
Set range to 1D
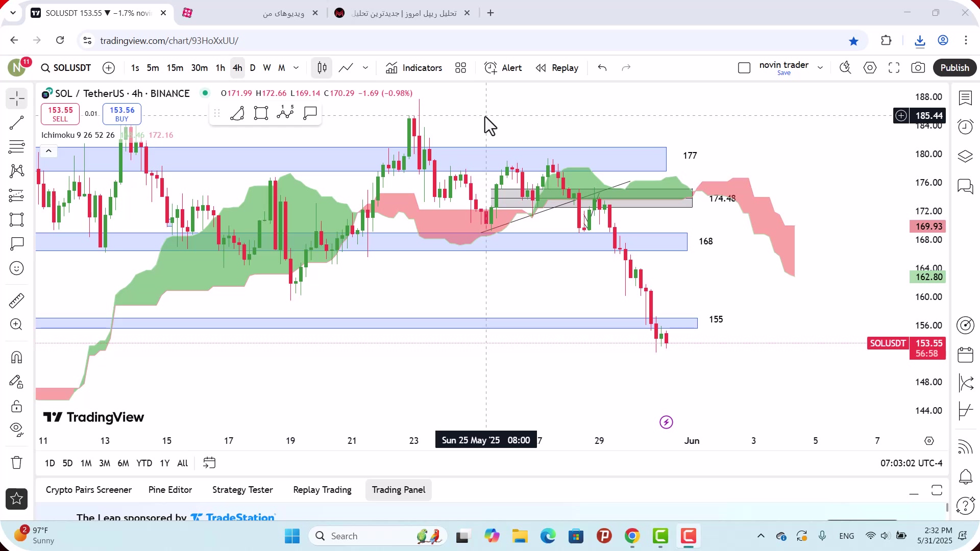coord(50,463)
